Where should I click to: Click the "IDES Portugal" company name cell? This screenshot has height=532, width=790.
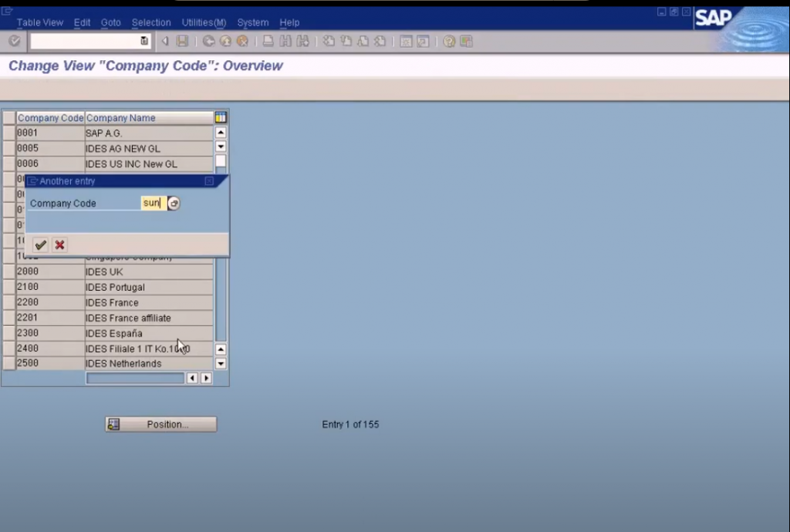[x=149, y=287]
